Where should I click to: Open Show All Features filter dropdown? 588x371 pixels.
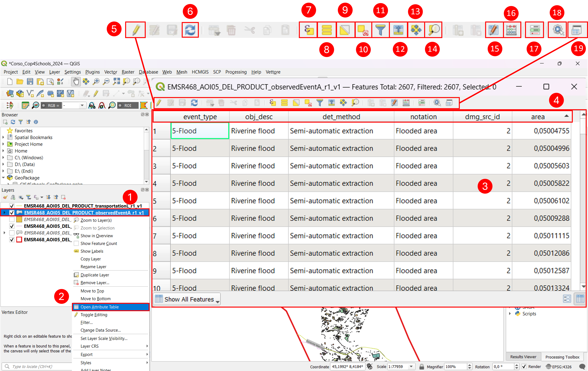pyautogui.click(x=187, y=299)
